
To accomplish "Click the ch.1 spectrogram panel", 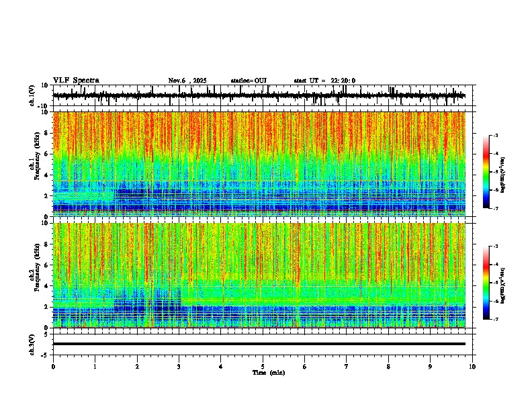I will (259, 164).
